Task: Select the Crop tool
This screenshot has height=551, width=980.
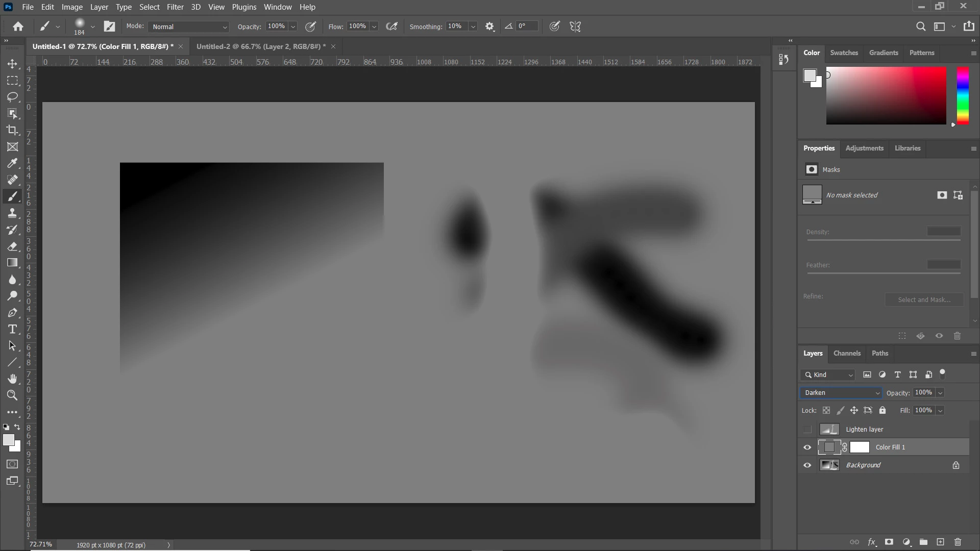Action: point(12,130)
